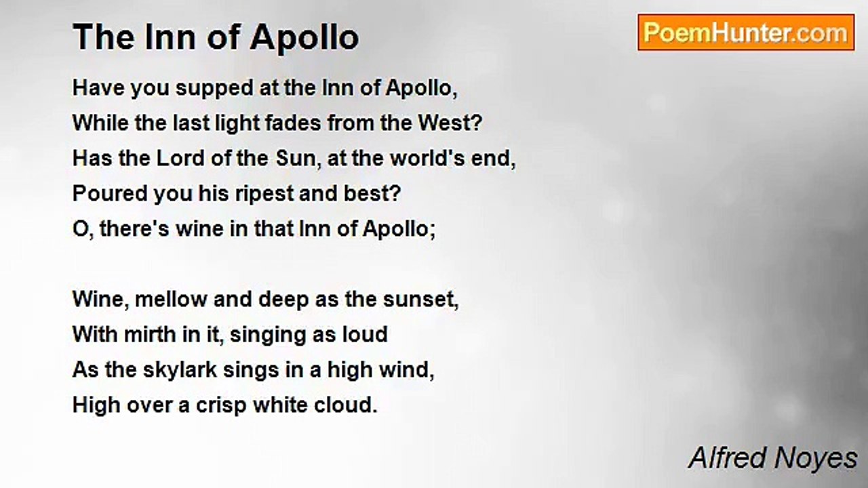Click the word "sunset" in the first stanza's follow-up line
The height and width of the screenshot is (488, 868).
pos(420,300)
